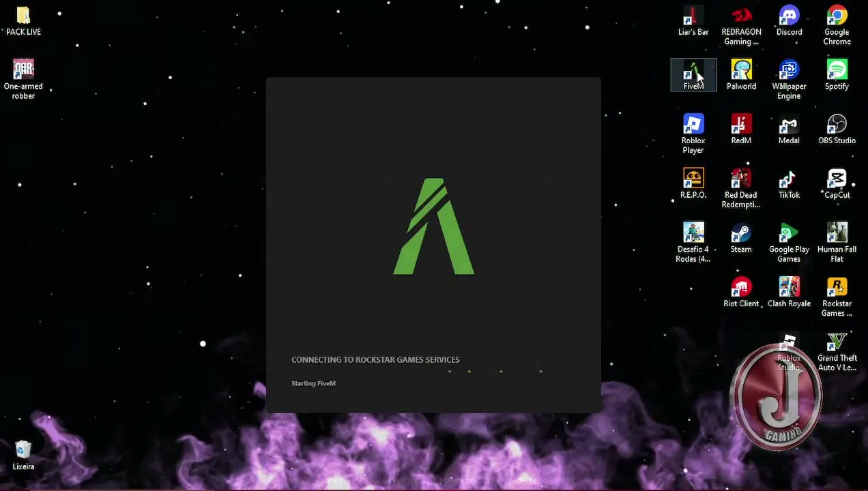Viewport: 868px width, 491px height.
Task: Launch Spotify from desktop
Action: 837,75
